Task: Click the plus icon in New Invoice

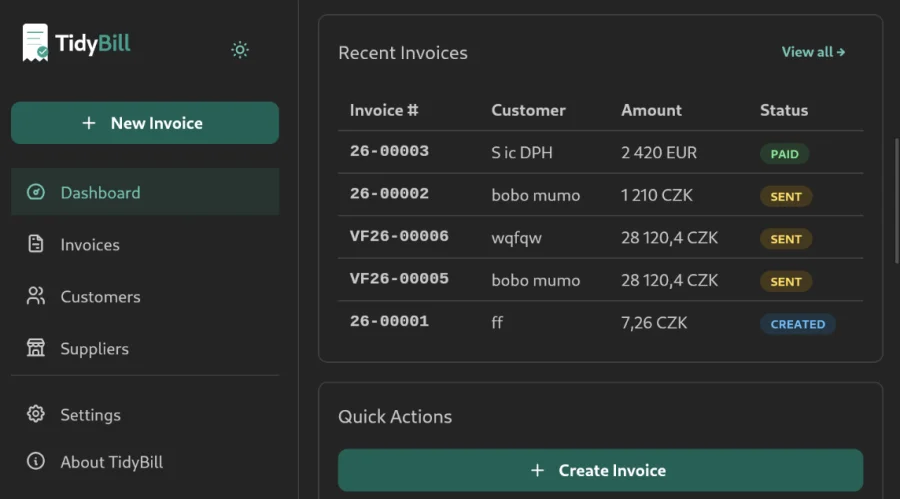Action: [x=88, y=123]
